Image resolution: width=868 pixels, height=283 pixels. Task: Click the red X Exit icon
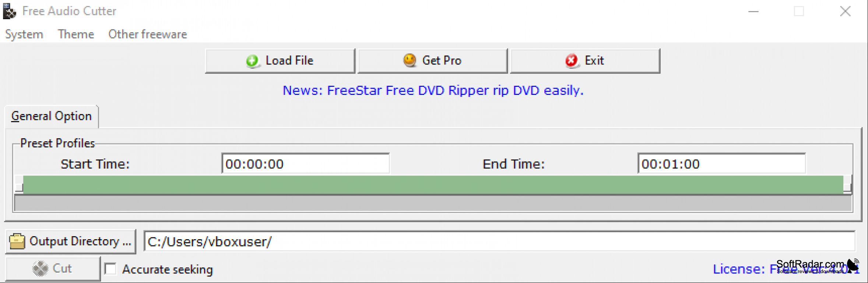tap(572, 60)
